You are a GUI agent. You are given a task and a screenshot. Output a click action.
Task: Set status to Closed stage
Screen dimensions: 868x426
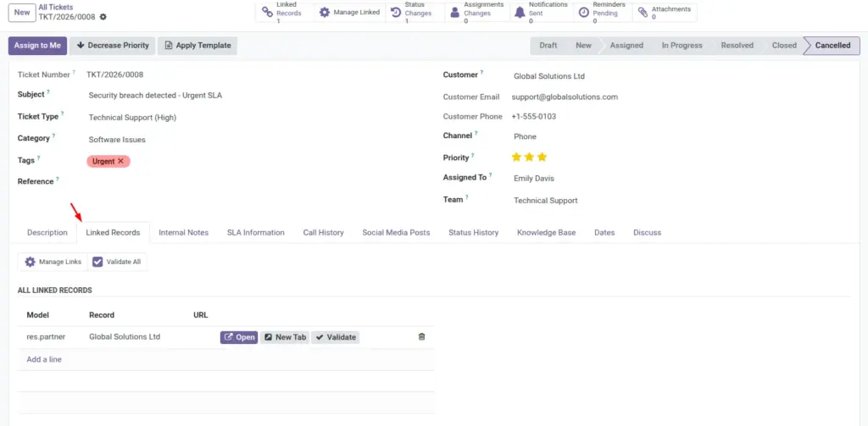[x=784, y=46]
